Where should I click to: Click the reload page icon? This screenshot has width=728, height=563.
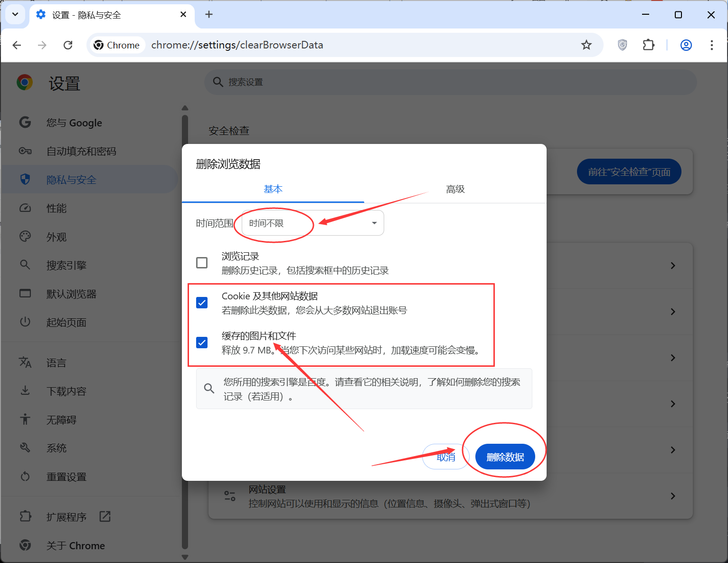(68, 45)
